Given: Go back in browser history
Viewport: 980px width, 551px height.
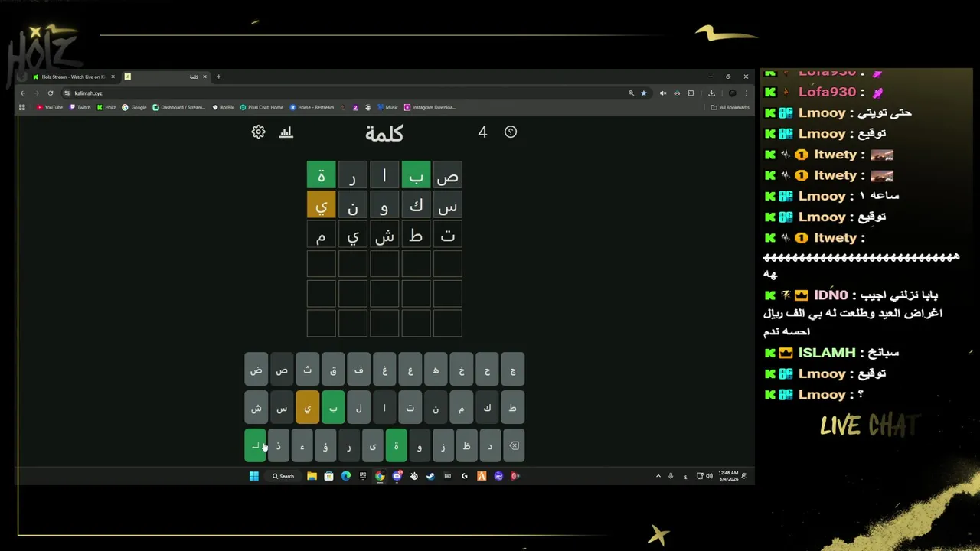Looking at the screenshot, I should click(23, 93).
